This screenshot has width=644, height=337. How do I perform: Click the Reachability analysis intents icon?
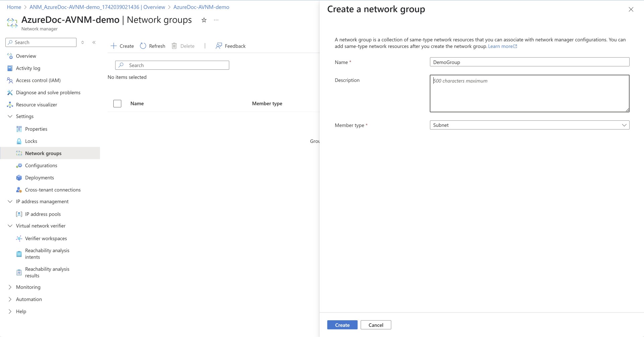tap(19, 254)
